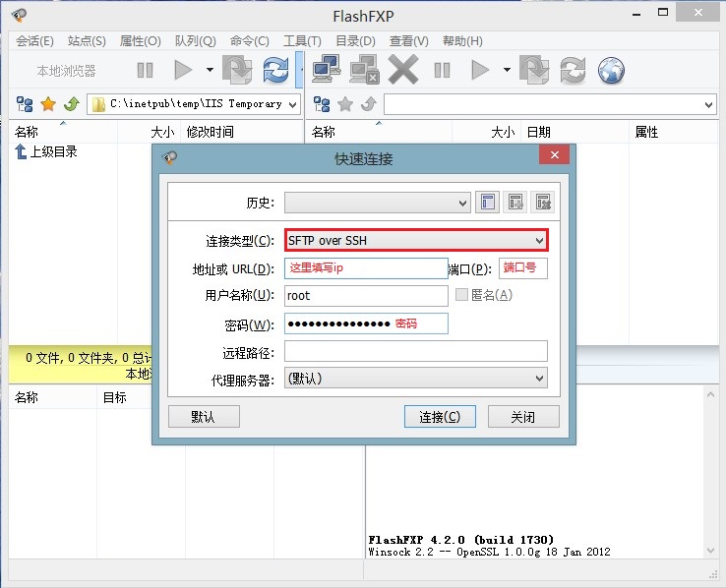Click the 远程路径 remote path field
This screenshot has height=588, width=726.
point(415,351)
